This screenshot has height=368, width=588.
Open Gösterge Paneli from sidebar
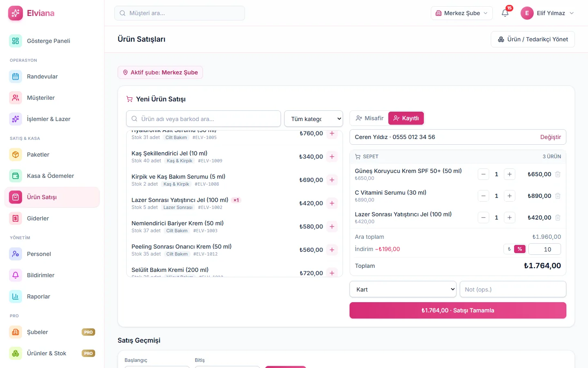(52, 41)
